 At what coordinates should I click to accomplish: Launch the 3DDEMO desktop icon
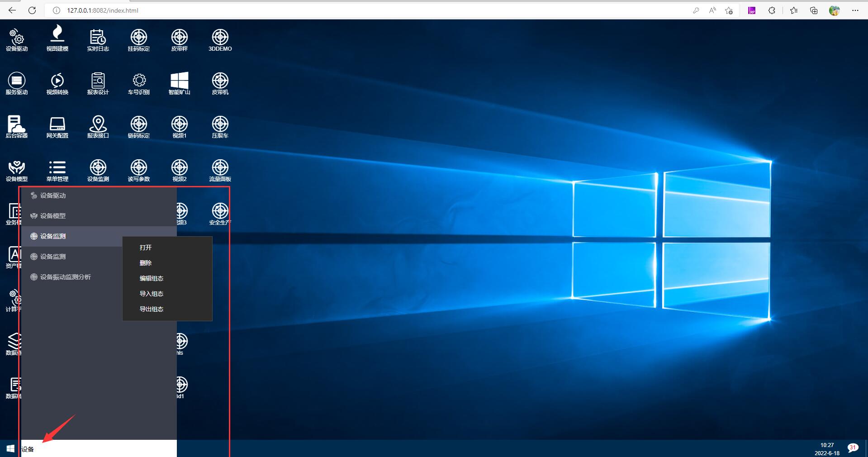pyautogui.click(x=220, y=40)
